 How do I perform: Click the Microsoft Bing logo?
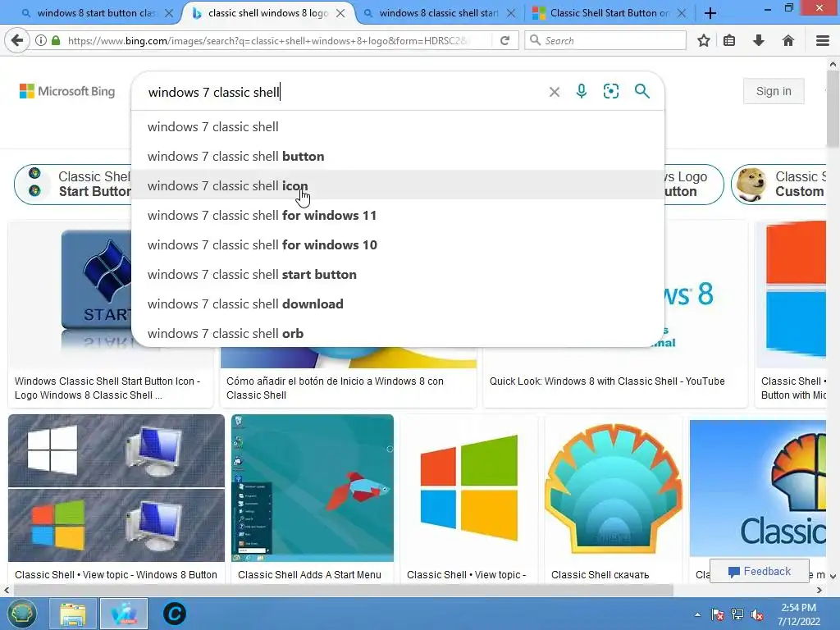pyautogui.click(x=67, y=91)
